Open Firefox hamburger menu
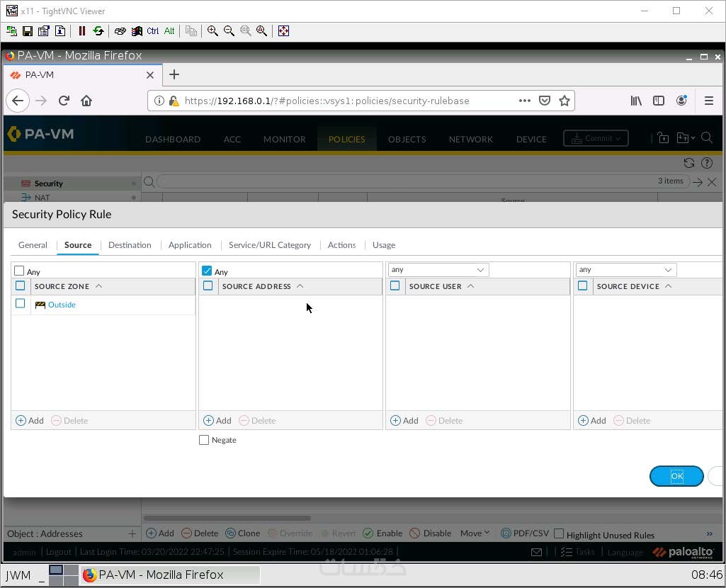Screen dimensions: 726x588 709,101
